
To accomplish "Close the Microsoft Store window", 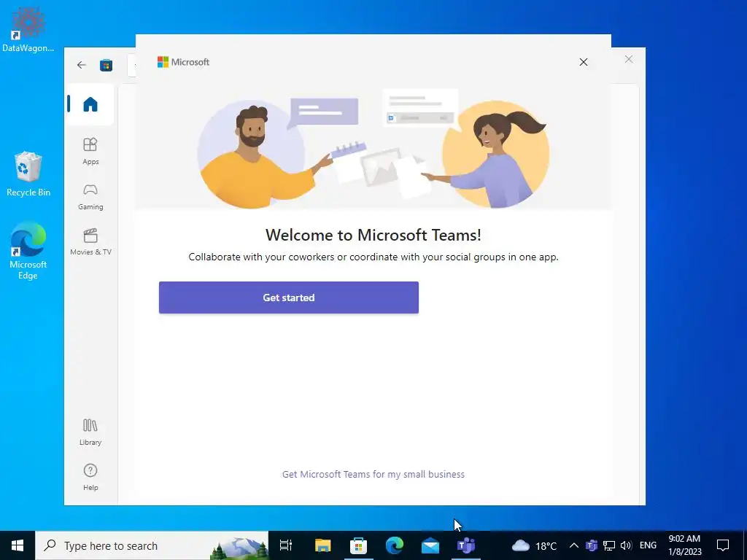I will pos(629,59).
